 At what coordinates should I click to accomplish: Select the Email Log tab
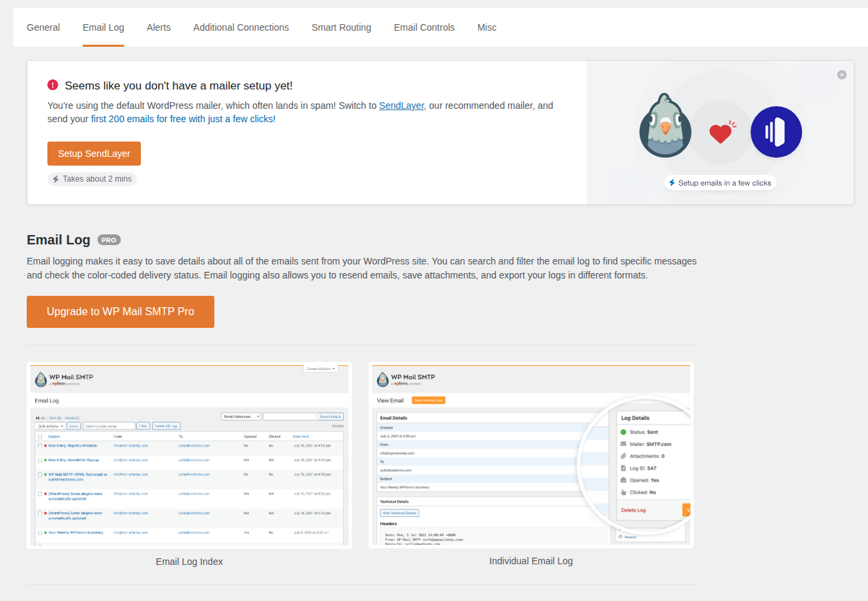tap(103, 27)
